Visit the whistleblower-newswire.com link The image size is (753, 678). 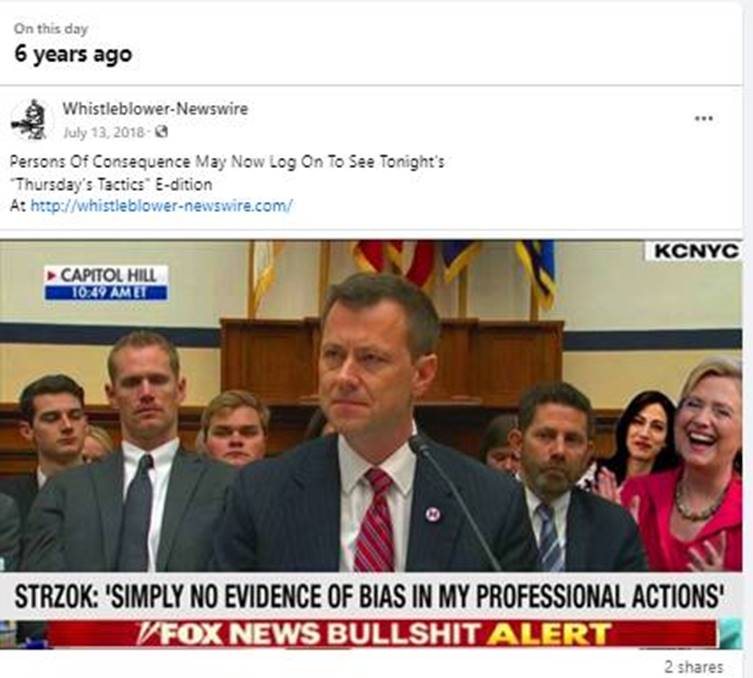click(161, 205)
